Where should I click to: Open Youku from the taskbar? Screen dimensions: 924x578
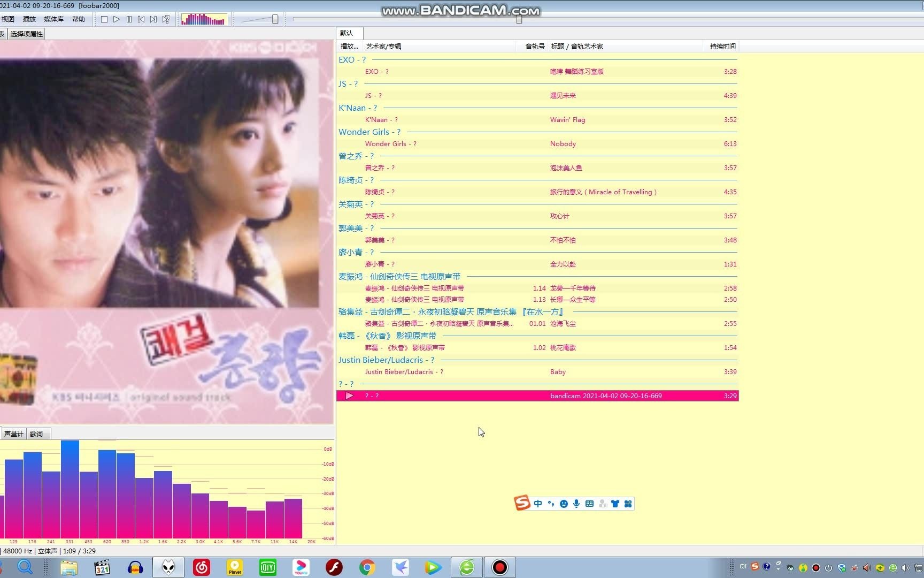301,567
